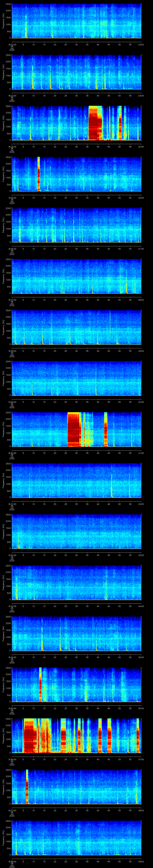The width and height of the screenshot is (153, 868).
Task: Click the 29:00 end time label
Action: coord(141,351)
